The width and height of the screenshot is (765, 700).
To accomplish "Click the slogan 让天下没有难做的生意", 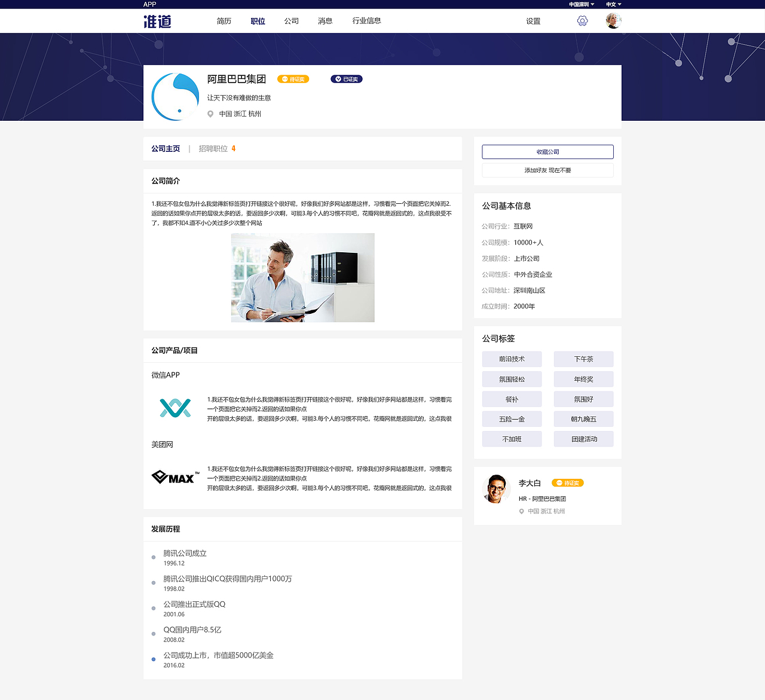I will pos(239,97).
